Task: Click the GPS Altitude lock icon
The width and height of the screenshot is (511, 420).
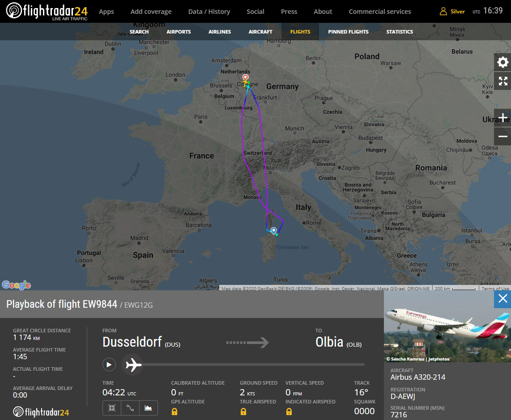Action: (175, 412)
